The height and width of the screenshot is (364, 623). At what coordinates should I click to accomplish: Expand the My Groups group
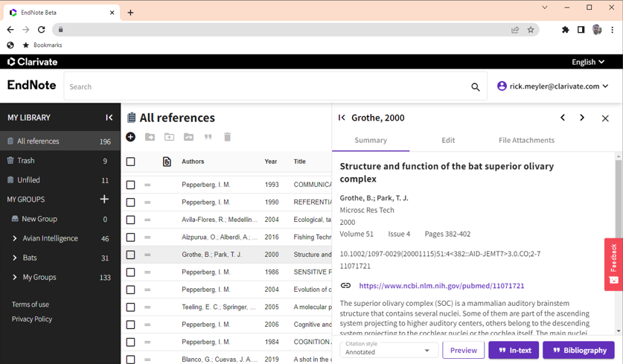15,278
